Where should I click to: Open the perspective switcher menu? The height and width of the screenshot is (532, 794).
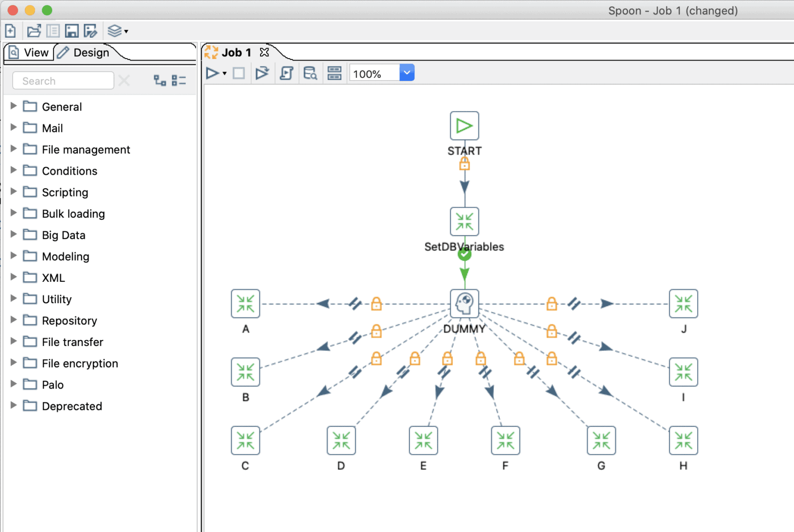[x=116, y=30]
